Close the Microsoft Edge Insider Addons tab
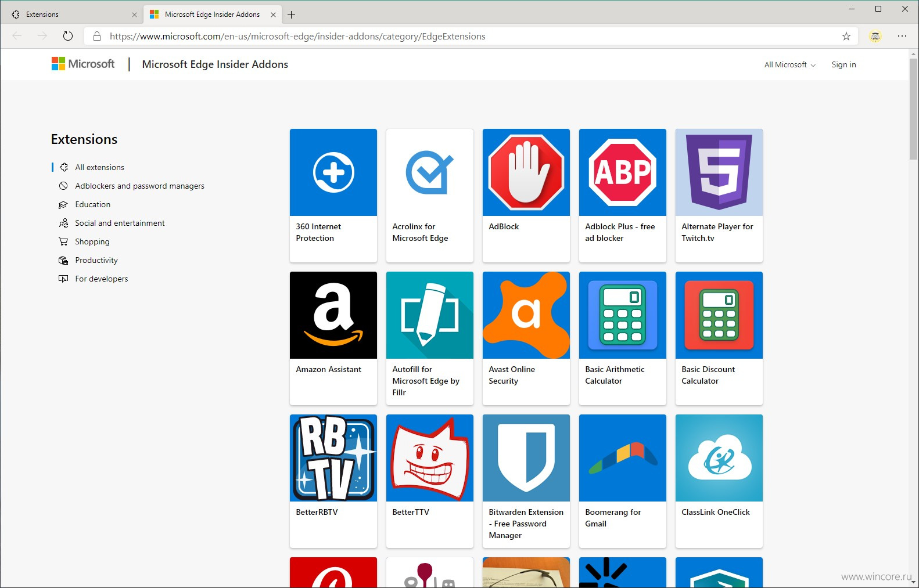This screenshot has width=919, height=588. pos(273,15)
